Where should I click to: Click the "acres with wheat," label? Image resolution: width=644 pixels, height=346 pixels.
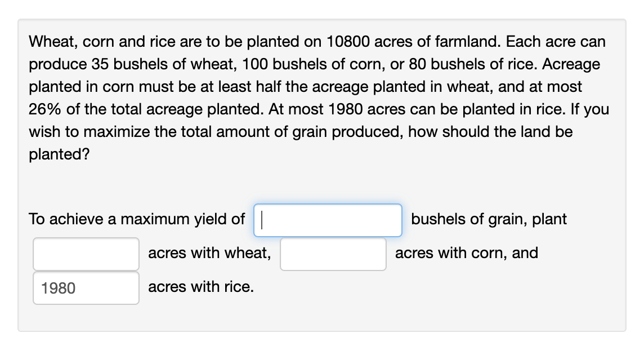[209, 253]
